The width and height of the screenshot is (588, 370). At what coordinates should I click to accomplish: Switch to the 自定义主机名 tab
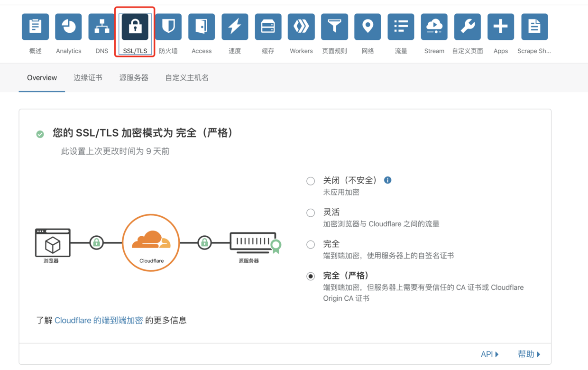pyautogui.click(x=187, y=78)
